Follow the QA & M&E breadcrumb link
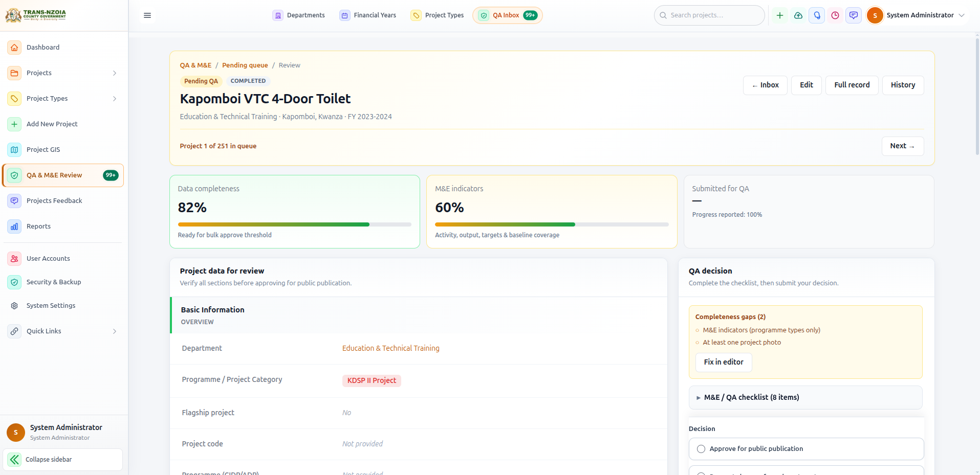 195,65
